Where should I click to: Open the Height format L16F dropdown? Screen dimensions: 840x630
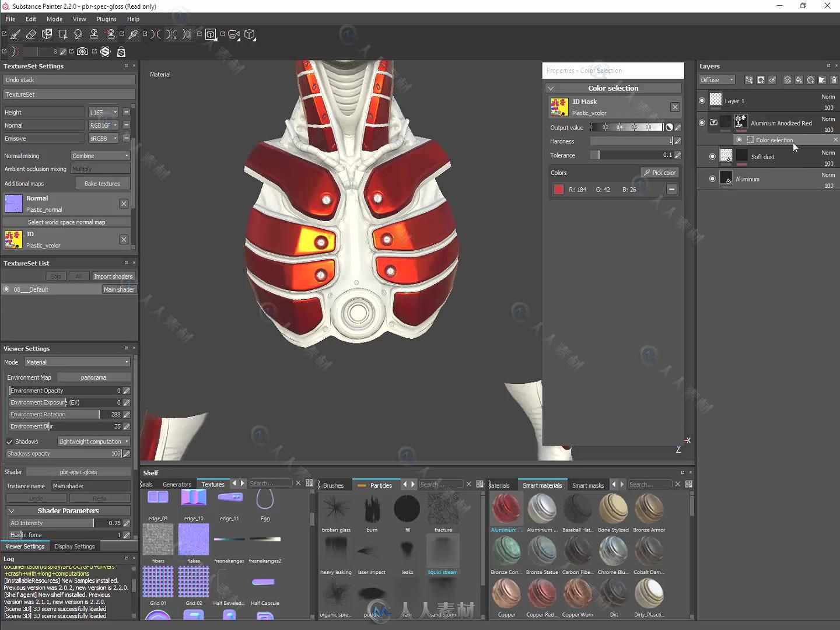104,112
